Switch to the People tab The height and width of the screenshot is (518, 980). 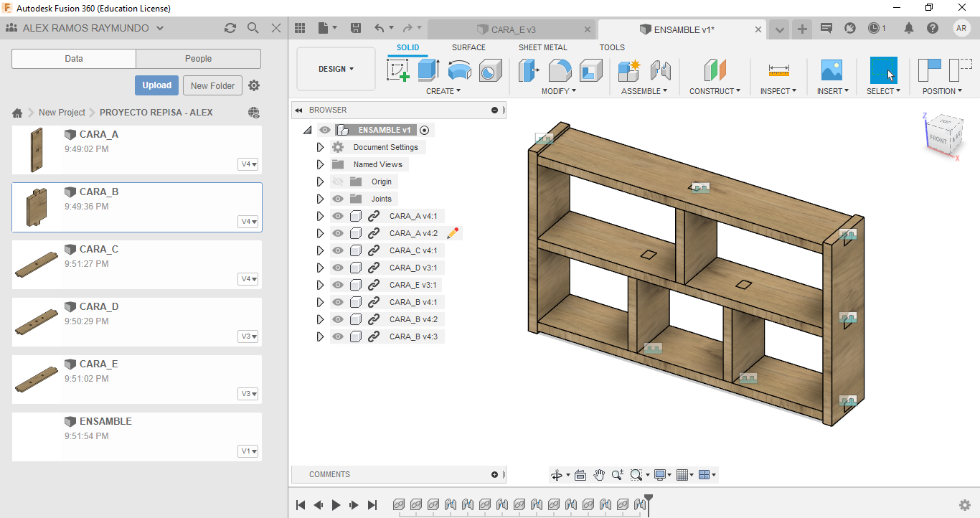198,59
